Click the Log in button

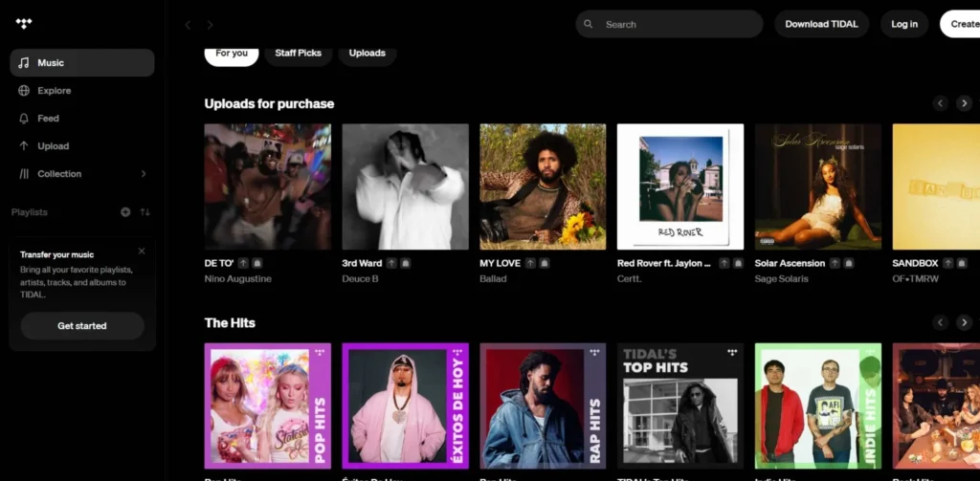coord(904,24)
